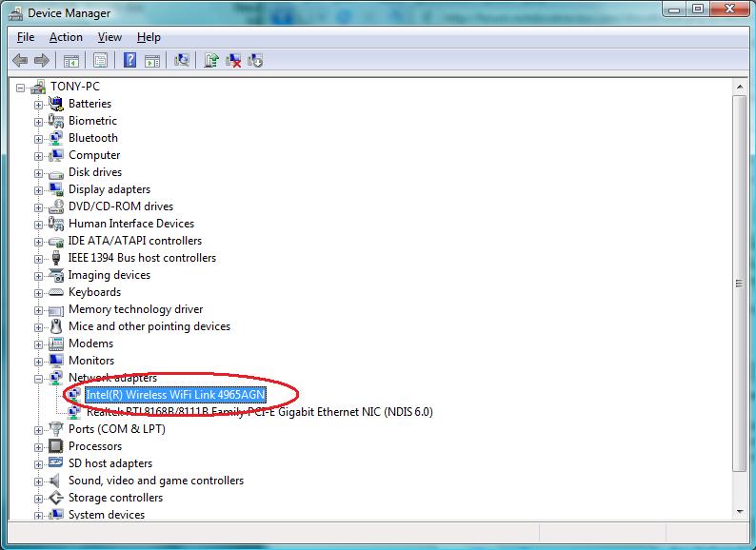
Task: Click the Mice and other pointing devices icon
Action: coord(56,326)
